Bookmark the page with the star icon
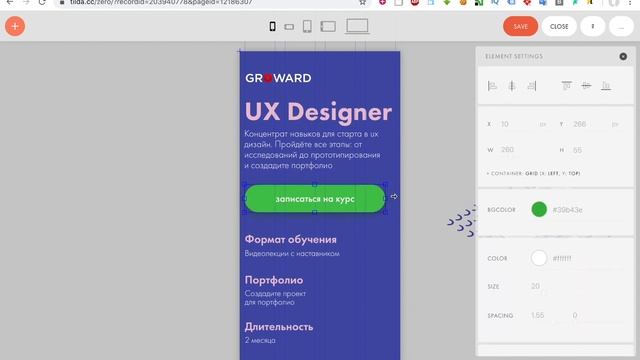Image resolution: width=640 pixels, height=360 pixels. (x=362, y=2)
